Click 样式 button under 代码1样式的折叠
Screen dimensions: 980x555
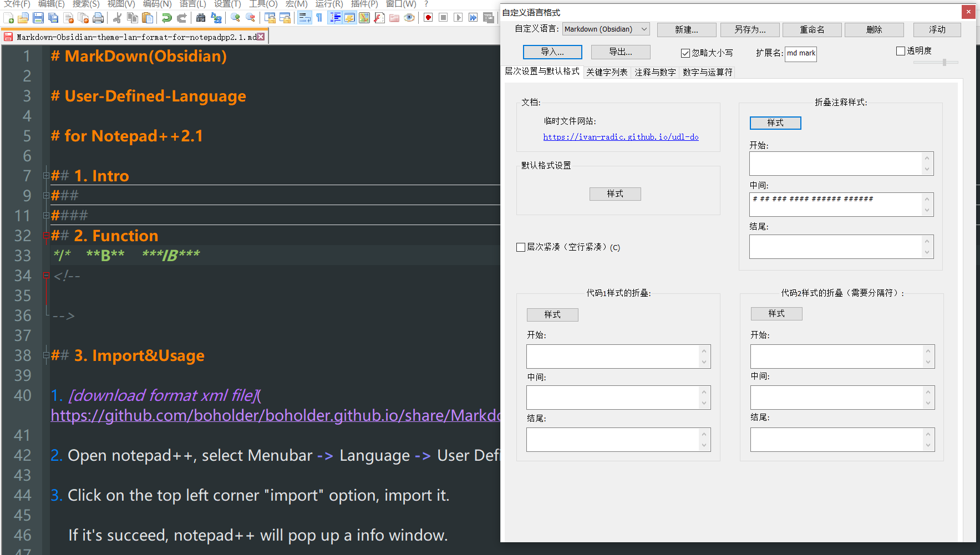pyautogui.click(x=552, y=315)
